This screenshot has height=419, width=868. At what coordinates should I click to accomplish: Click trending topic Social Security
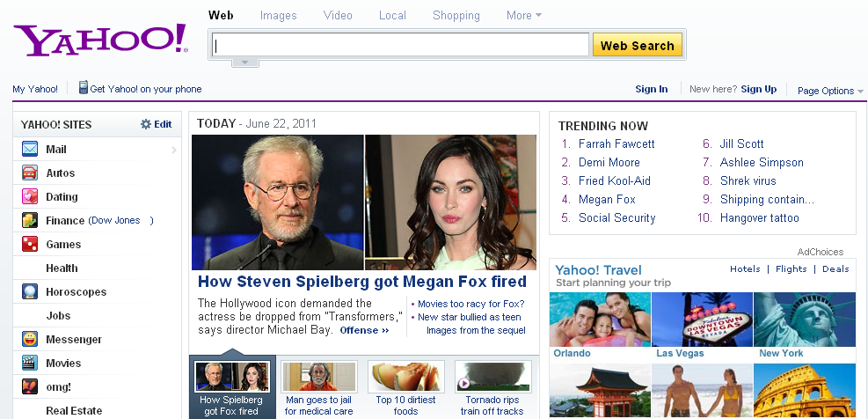[616, 217]
